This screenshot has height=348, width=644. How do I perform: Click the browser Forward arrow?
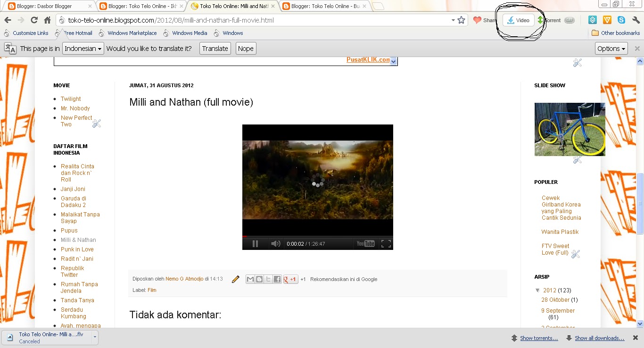point(21,20)
